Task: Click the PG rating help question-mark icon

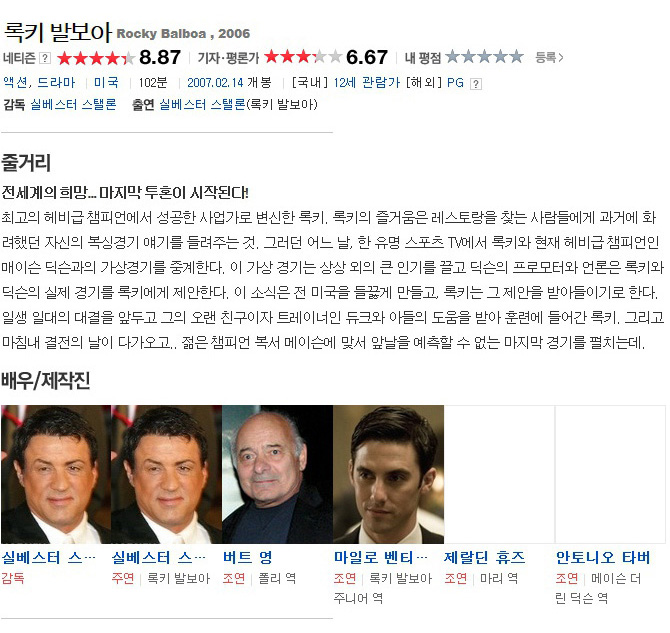Action: click(x=476, y=84)
